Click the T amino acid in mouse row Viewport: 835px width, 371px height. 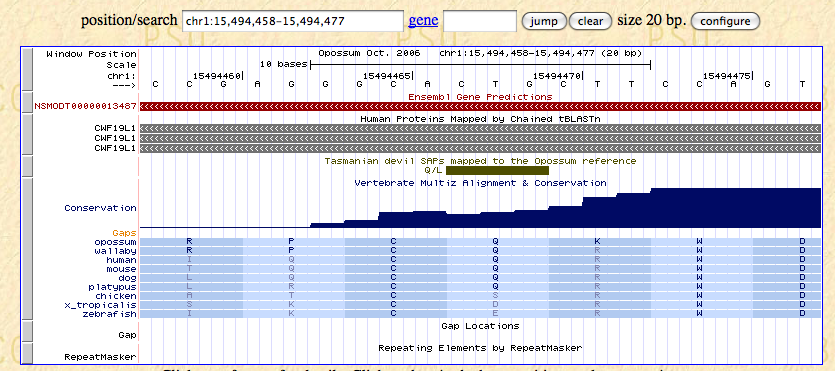pos(189,269)
